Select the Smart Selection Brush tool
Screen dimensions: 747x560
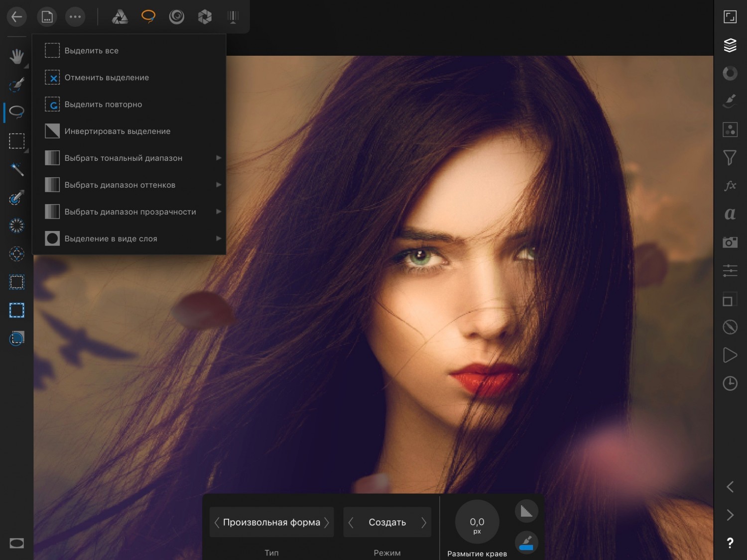pyautogui.click(x=17, y=84)
